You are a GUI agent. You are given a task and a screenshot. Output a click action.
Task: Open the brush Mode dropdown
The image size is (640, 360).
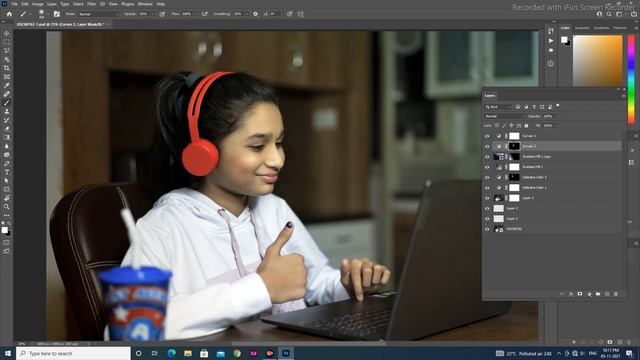[x=98, y=14]
